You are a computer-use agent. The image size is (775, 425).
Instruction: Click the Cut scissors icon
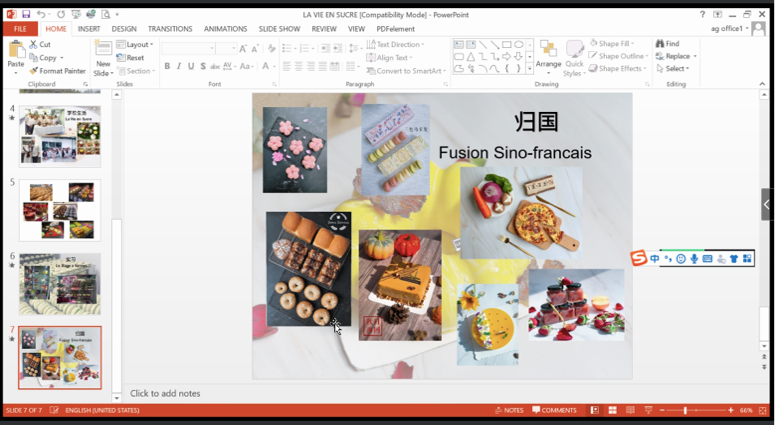point(33,45)
